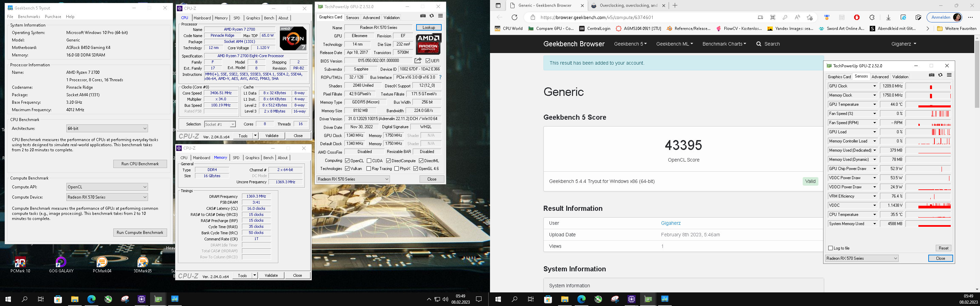Open PCMark 10 desktop shortcut

point(20,265)
